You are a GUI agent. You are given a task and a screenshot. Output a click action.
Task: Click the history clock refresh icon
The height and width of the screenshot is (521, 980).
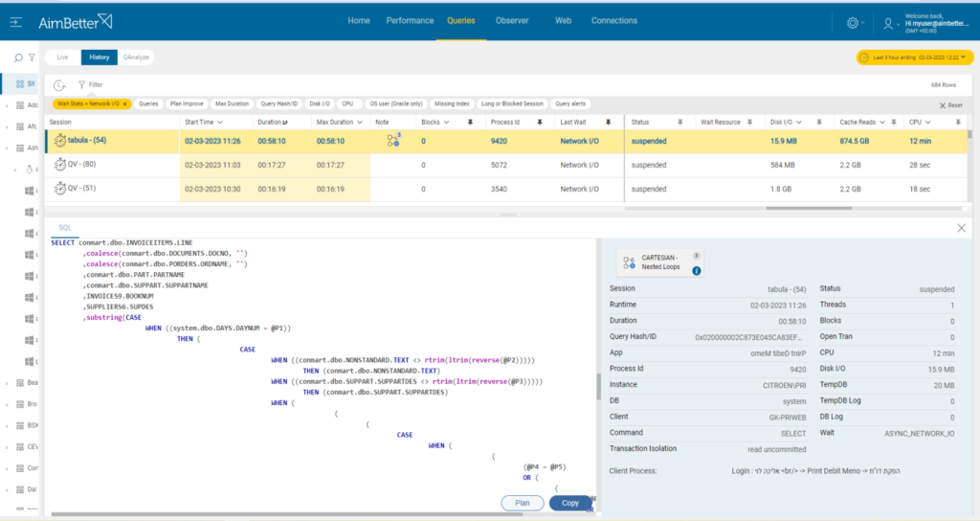pos(59,85)
